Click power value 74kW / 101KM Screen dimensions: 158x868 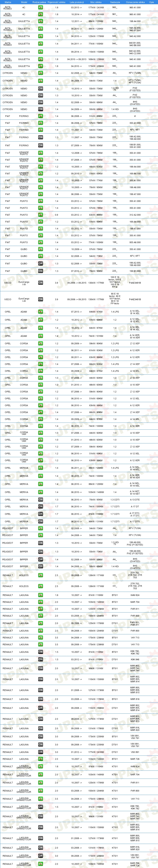(96, 336)
